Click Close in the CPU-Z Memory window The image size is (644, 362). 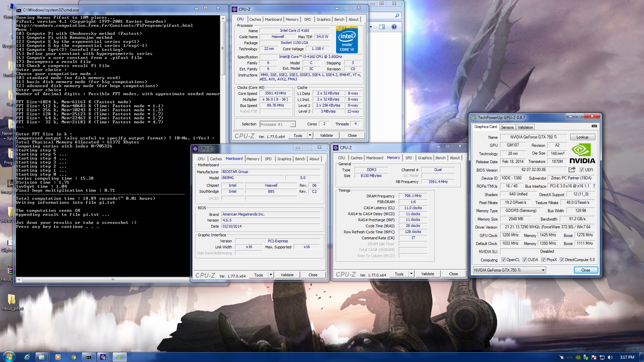tap(453, 274)
